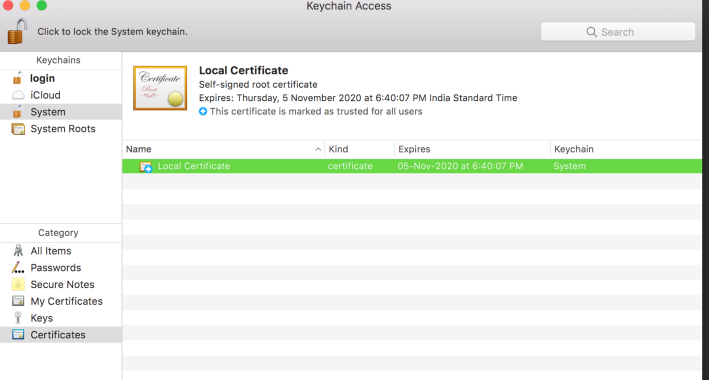Click the All Items keys icon
Image resolution: width=709 pixels, height=380 pixels.
click(18, 251)
